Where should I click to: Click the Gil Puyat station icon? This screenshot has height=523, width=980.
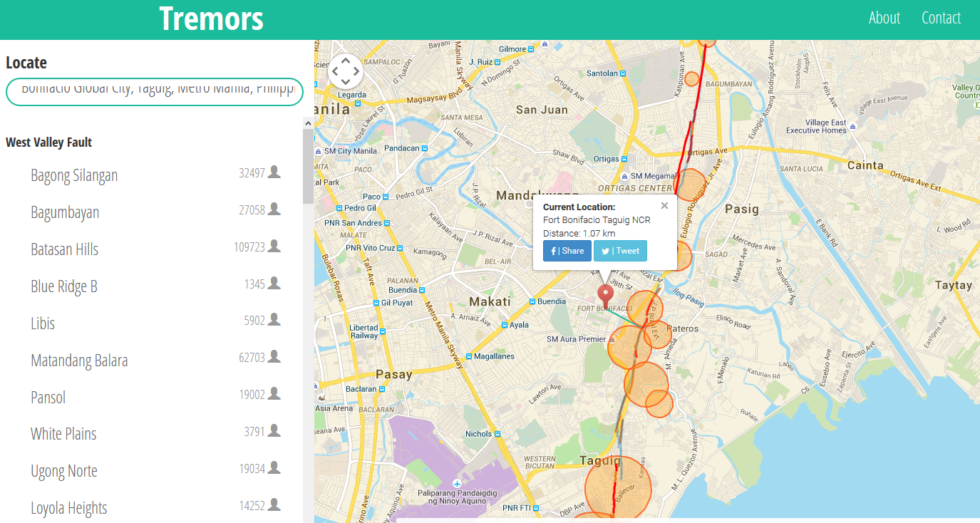tap(376, 303)
